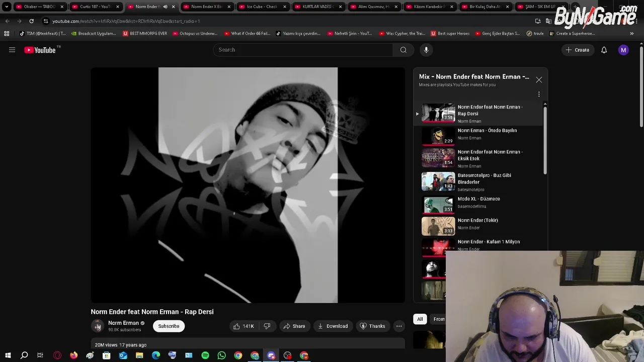Play Batesmotelpro - Buz Gibi Biraderler
Screen dimensions: 644x362
point(478,182)
